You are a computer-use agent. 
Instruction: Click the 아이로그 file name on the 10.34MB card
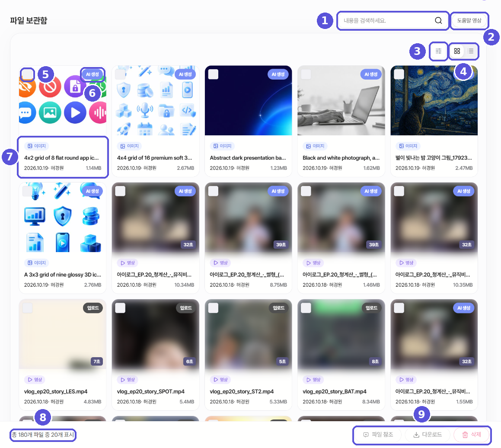[x=154, y=275]
